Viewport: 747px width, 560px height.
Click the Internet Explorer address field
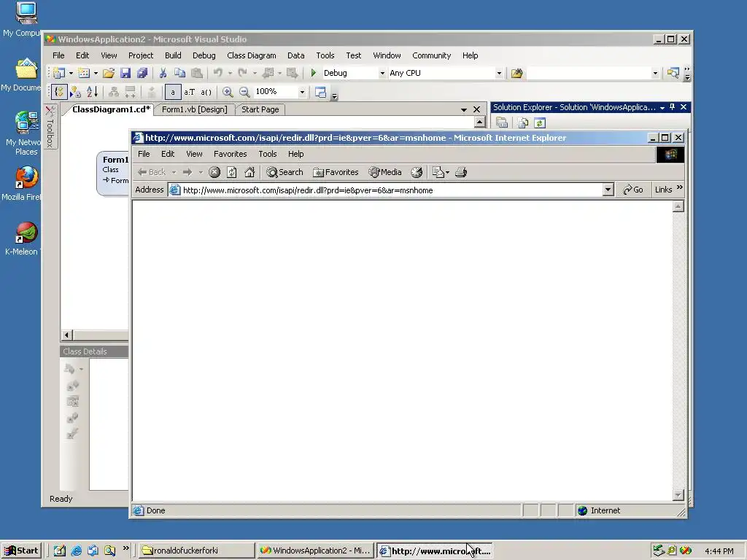coord(391,190)
